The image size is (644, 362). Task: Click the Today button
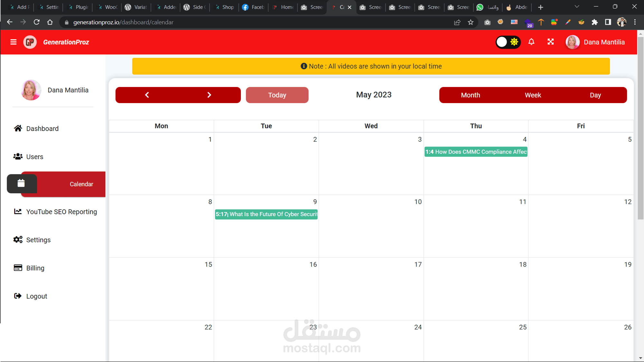click(x=277, y=95)
